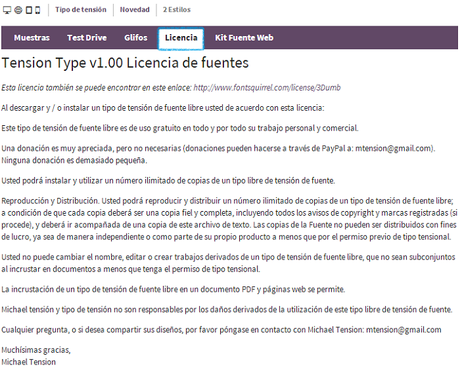Image resolution: width=460 pixels, height=373 pixels.
Task: Click the 'Usted podrá instalar y utilizar' sentence
Action: click(168, 180)
